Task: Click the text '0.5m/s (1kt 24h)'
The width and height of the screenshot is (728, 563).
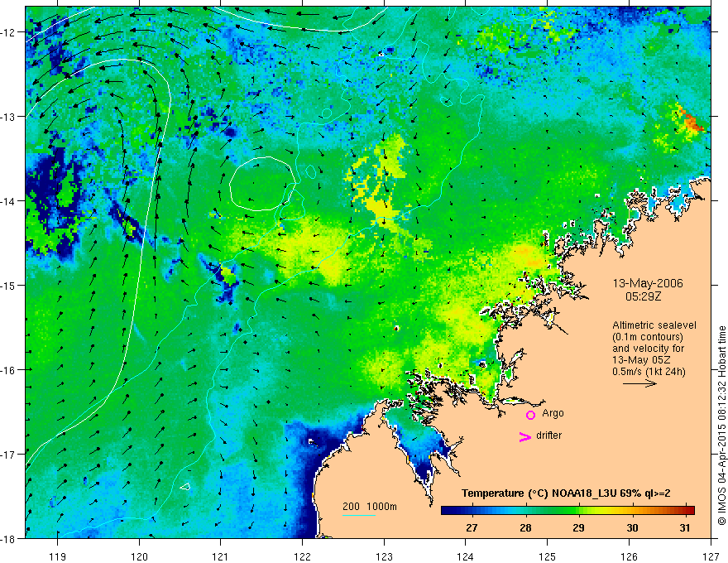Action: tap(649, 372)
